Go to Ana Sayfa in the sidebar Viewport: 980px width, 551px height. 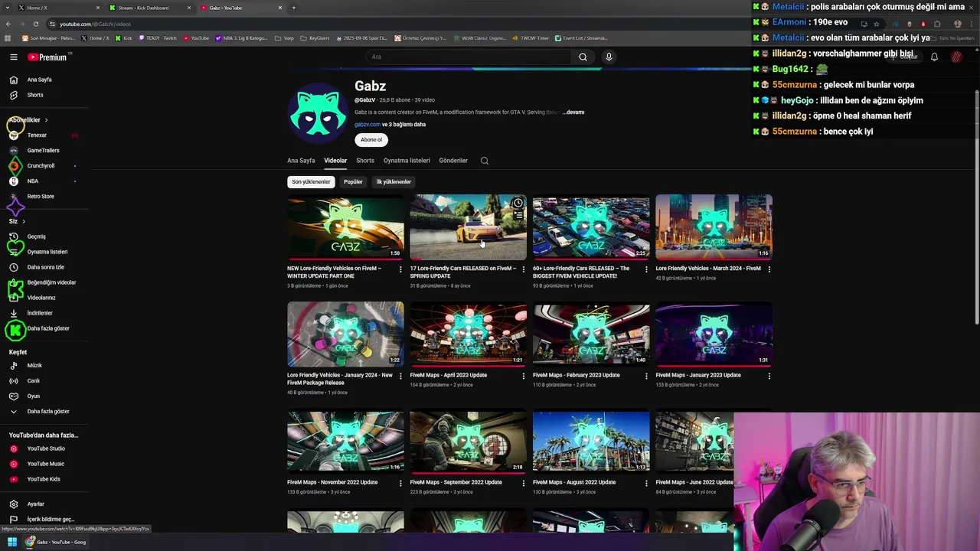coord(39,80)
